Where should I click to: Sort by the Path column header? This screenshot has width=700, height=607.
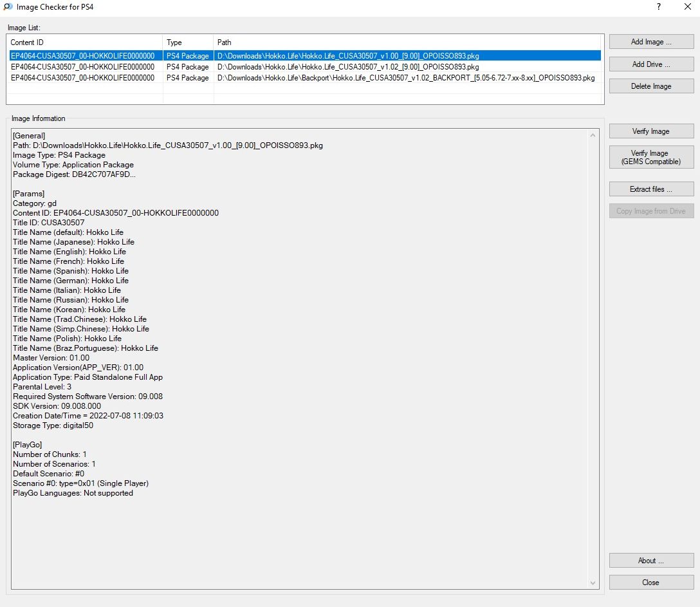pos(409,42)
